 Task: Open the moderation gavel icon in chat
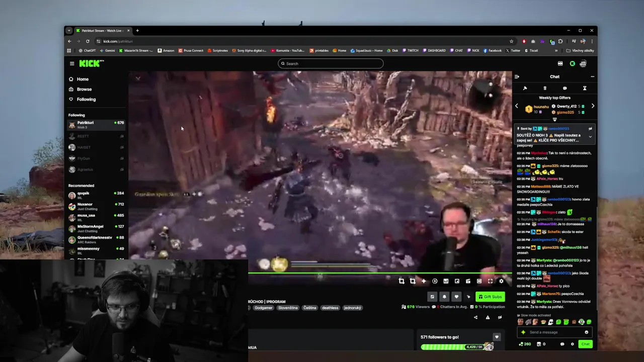(x=525, y=88)
